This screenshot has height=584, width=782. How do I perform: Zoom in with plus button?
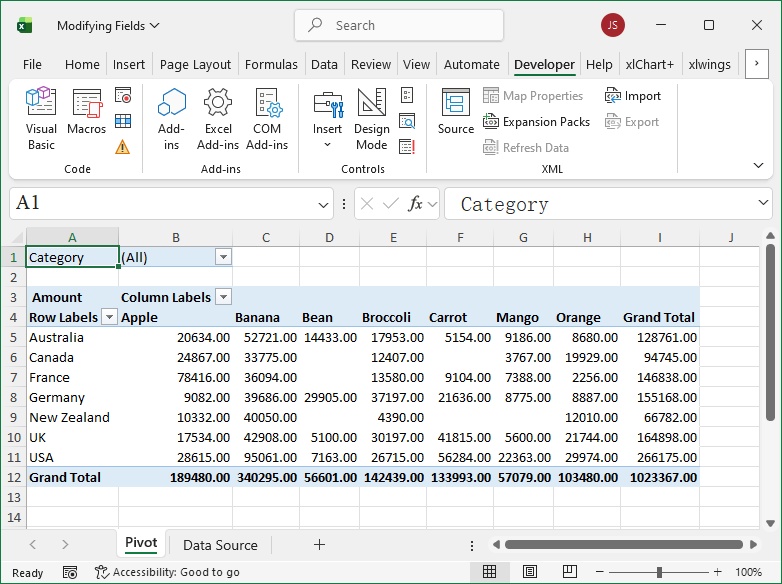717,572
